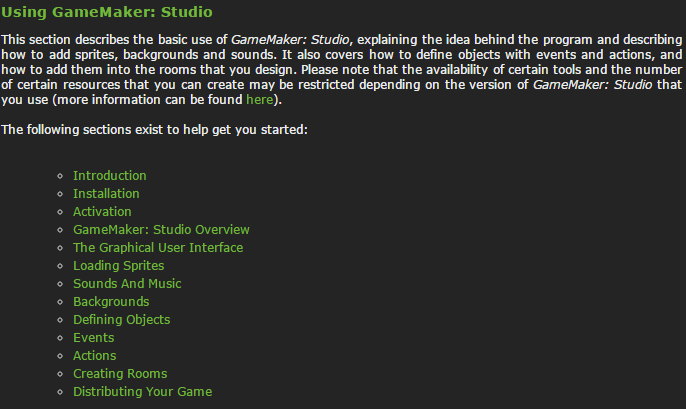Click the Sounds And Music link
Viewport: 686px width, 409px height.
point(127,284)
